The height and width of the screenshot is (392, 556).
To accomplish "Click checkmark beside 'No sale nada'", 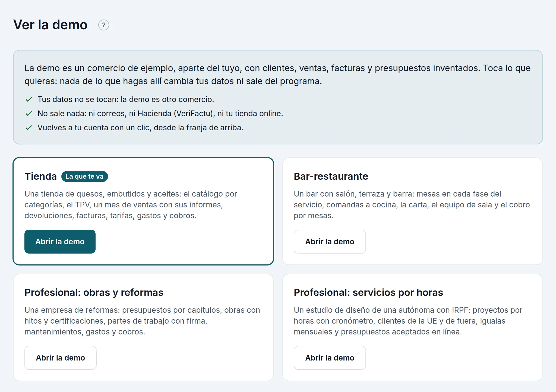I will click(x=29, y=113).
